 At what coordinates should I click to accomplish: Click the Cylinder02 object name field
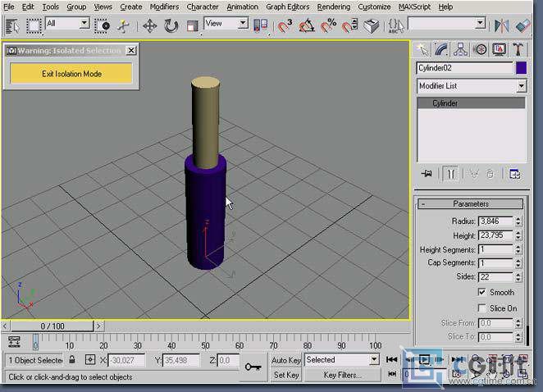pyautogui.click(x=465, y=68)
